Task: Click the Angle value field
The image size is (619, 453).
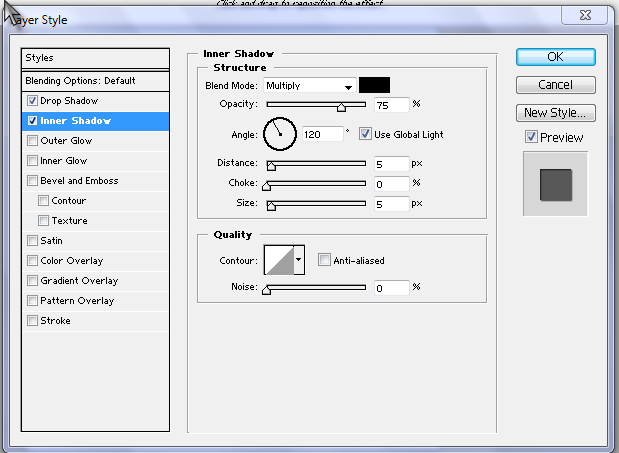Action: pyautogui.click(x=323, y=135)
